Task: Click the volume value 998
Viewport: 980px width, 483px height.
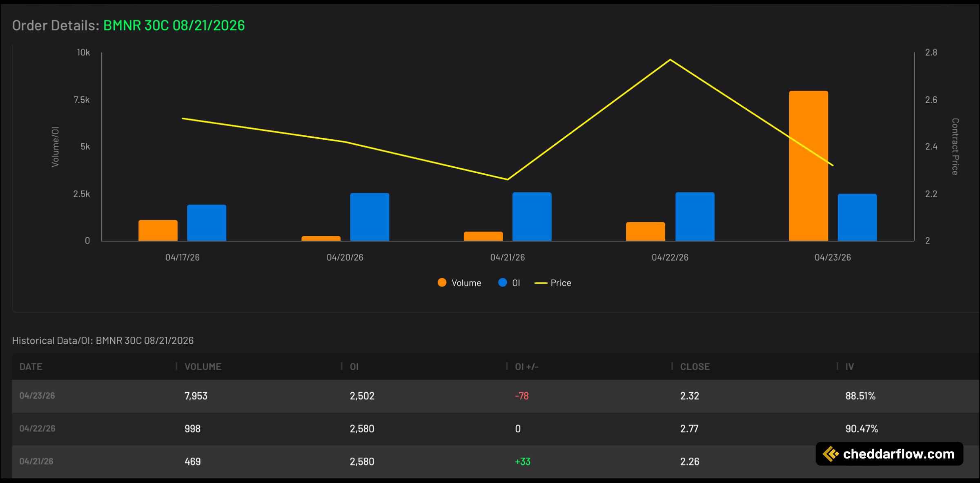Action: tap(192, 429)
